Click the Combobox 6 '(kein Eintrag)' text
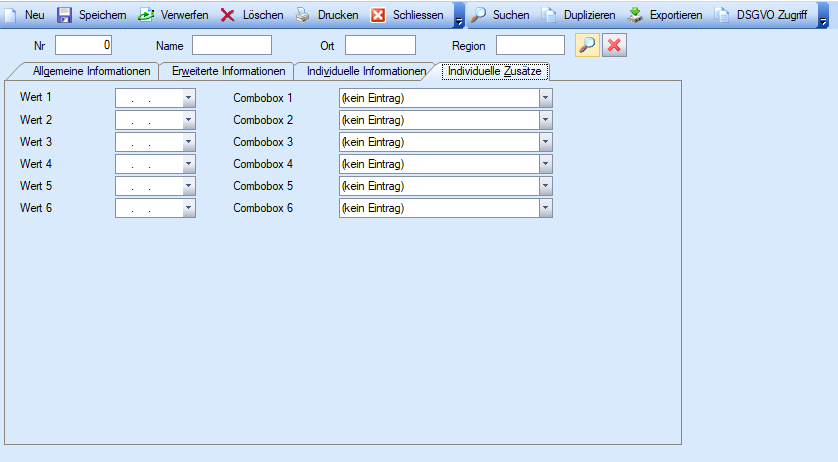This screenshot has width=838, height=462. tap(373, 207)
